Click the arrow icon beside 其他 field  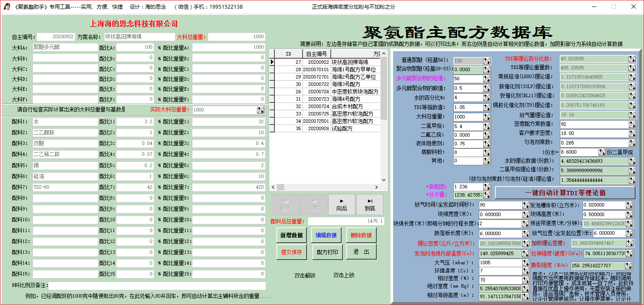click(x=487, y=161)
